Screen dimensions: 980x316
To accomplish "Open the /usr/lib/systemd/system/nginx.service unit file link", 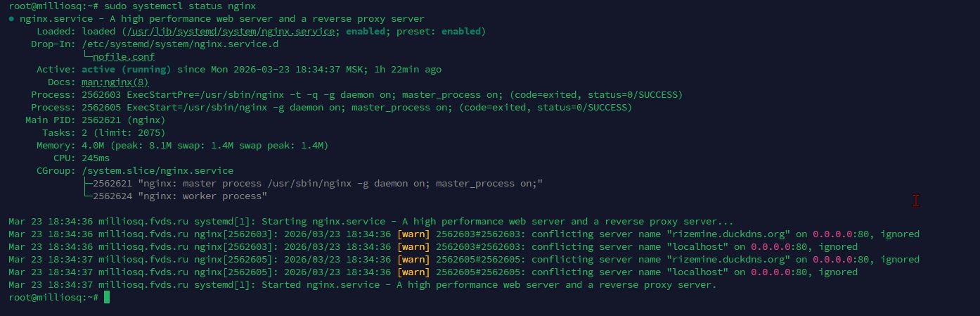I will (230, 32).
